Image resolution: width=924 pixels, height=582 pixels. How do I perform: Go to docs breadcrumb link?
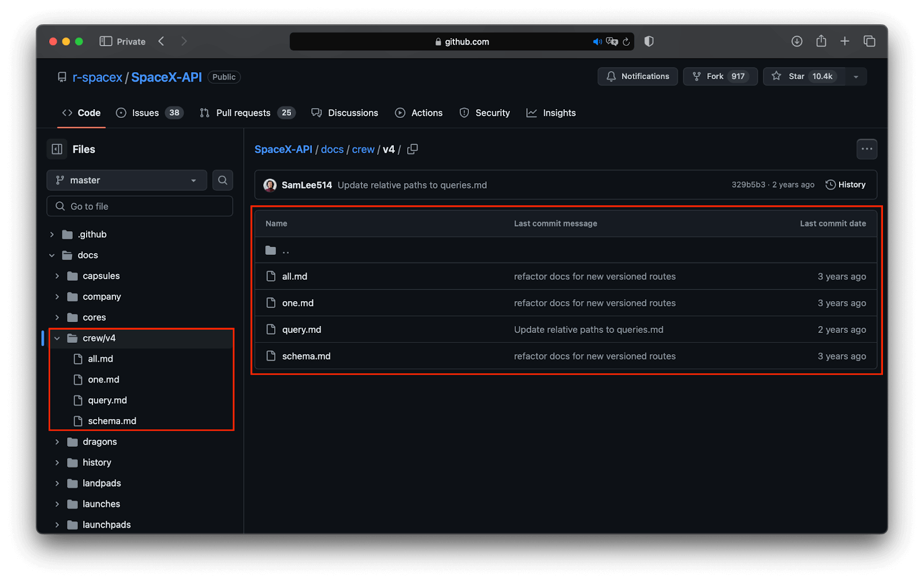[x=332, y=150]
